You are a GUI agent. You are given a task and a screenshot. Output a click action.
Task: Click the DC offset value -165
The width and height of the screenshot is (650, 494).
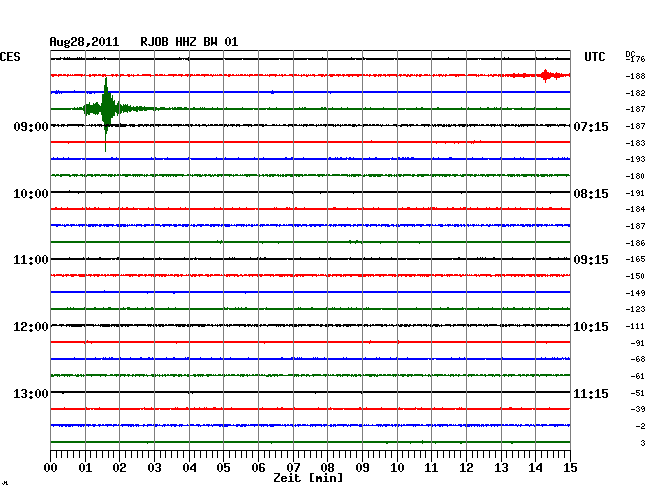coord(635,259)
